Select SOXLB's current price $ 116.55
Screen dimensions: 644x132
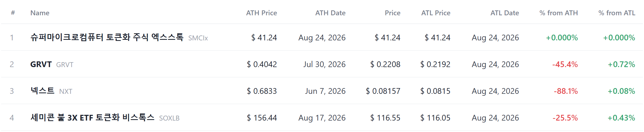click(385, 118)
